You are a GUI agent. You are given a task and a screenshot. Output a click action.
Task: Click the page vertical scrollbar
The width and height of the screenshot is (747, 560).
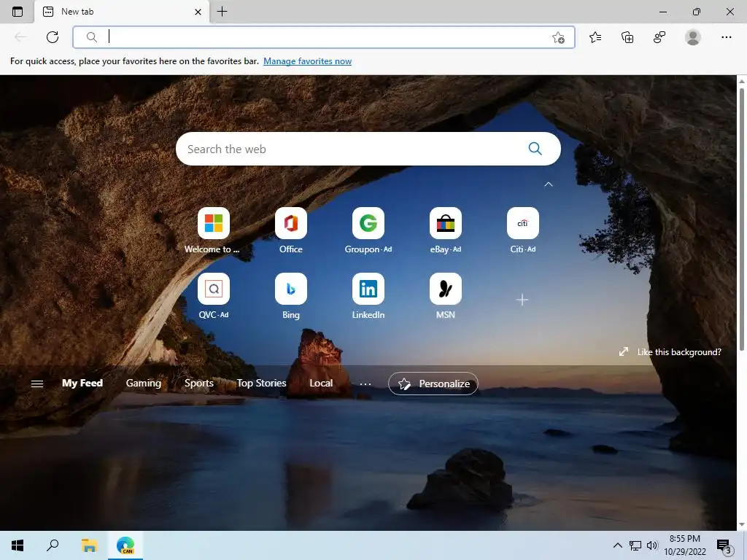(741, 219)
